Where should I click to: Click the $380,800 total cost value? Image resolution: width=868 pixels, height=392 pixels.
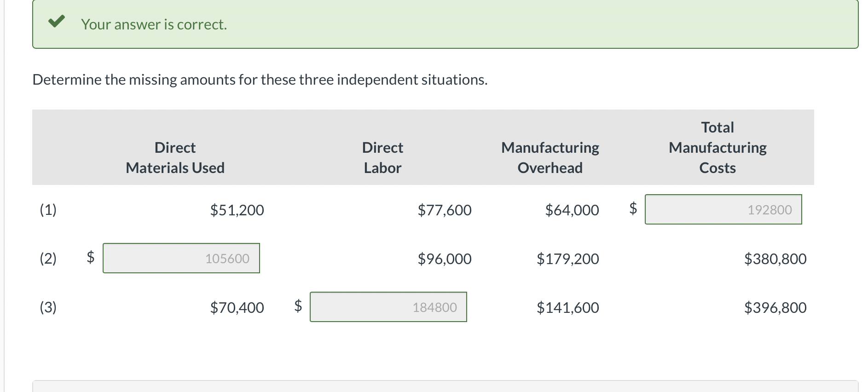click(x=775, y=259)
